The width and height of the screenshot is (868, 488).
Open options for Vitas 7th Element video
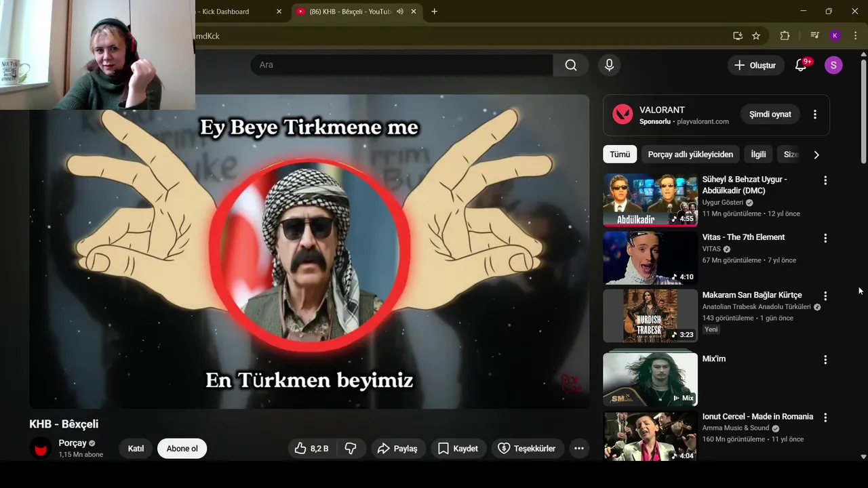[x=825, y=238]
